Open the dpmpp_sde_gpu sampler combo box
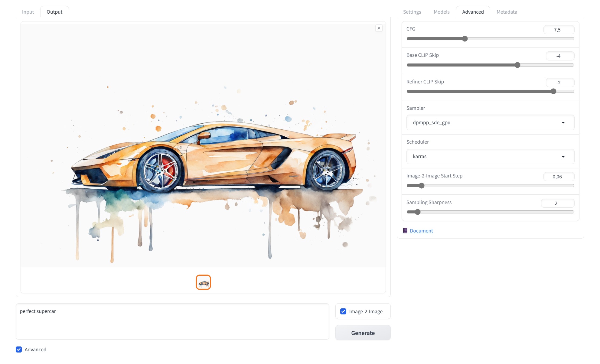The height and width of the screenshot is (364, 600). click(490, 122)
